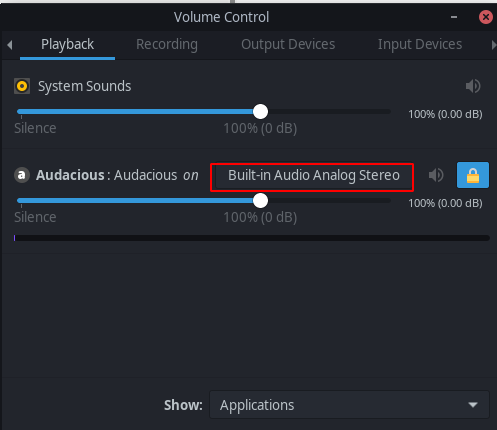
Task: Open the Input Devices tab
Action: (420, 45)
